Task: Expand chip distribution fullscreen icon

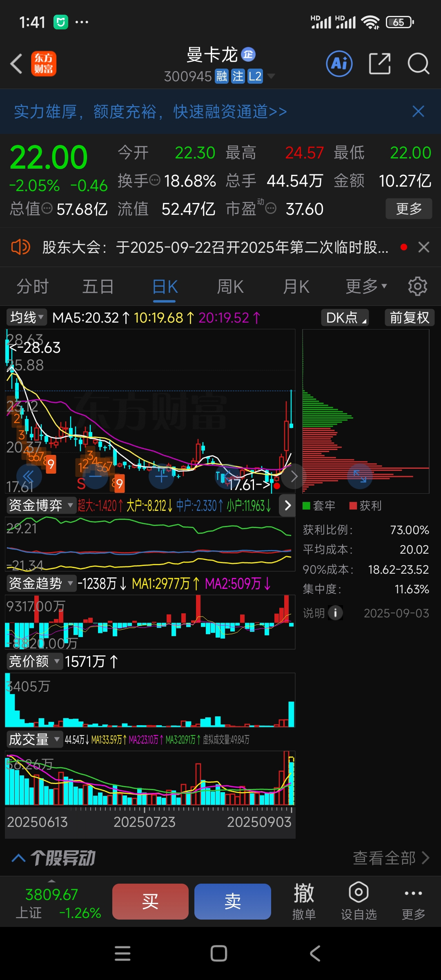Action: tap(360, 476)
